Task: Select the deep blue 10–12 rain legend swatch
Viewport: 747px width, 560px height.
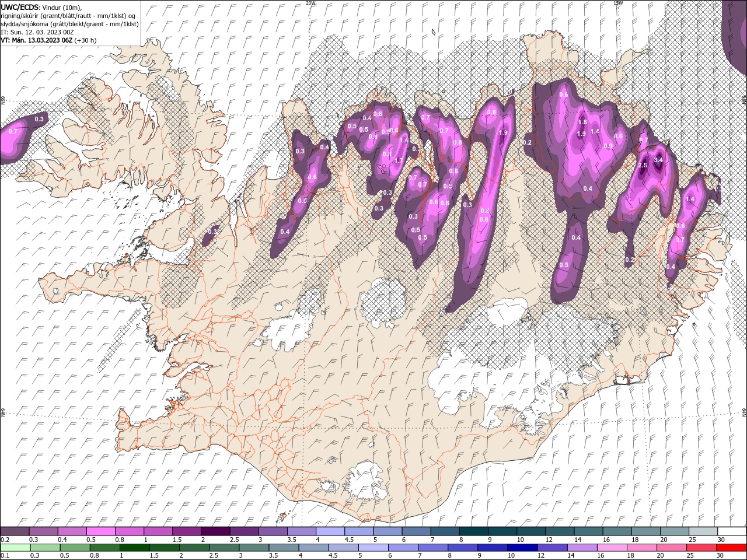Action: pos(522,548)
